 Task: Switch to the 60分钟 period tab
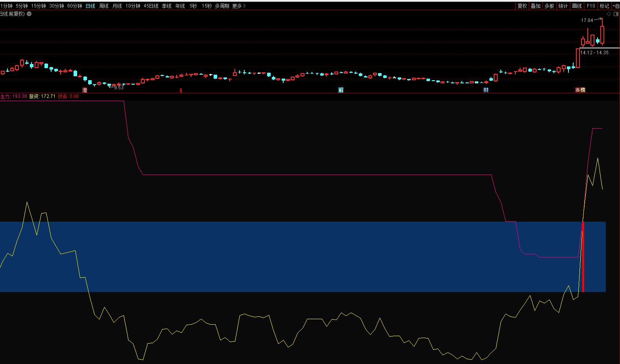point(75,6)
